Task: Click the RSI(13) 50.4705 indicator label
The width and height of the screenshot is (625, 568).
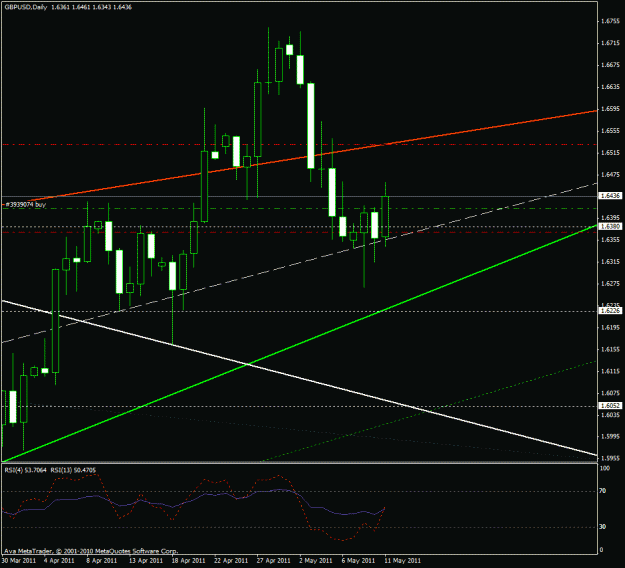Action: pos(73,470)
